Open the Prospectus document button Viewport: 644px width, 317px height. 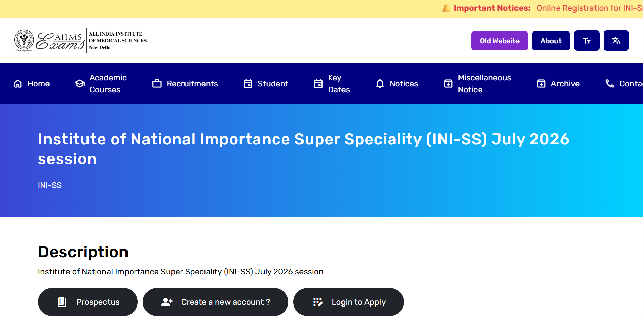(x=88, y=302)
